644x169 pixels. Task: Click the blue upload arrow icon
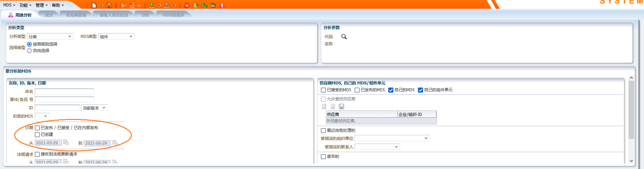click(167, 5)
